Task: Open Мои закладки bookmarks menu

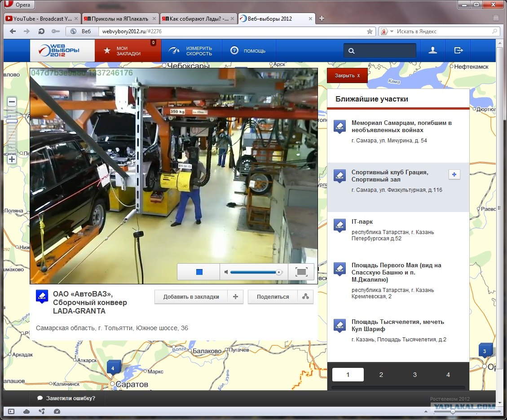Action: pyautogui.click(x=128, y=51)
